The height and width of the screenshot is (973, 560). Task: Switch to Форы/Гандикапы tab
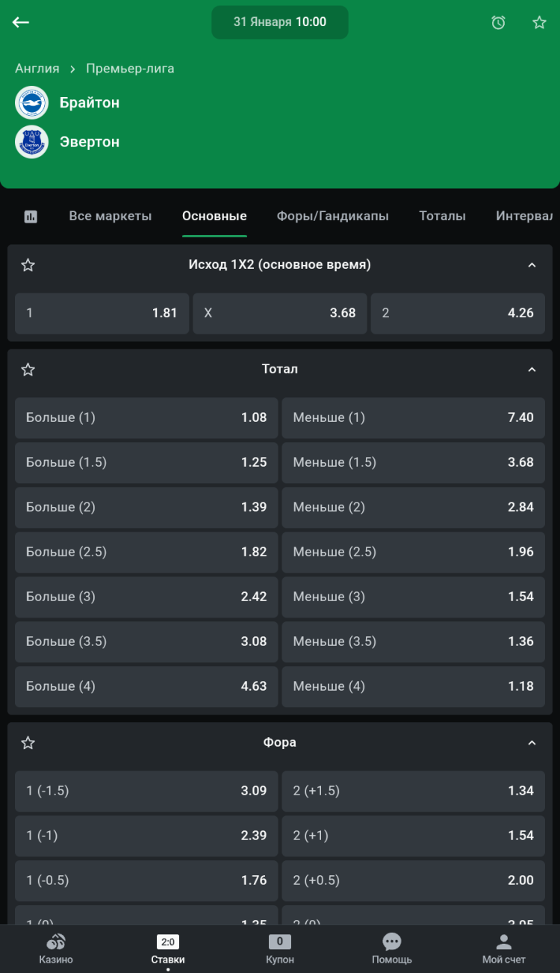pos(332,216)
